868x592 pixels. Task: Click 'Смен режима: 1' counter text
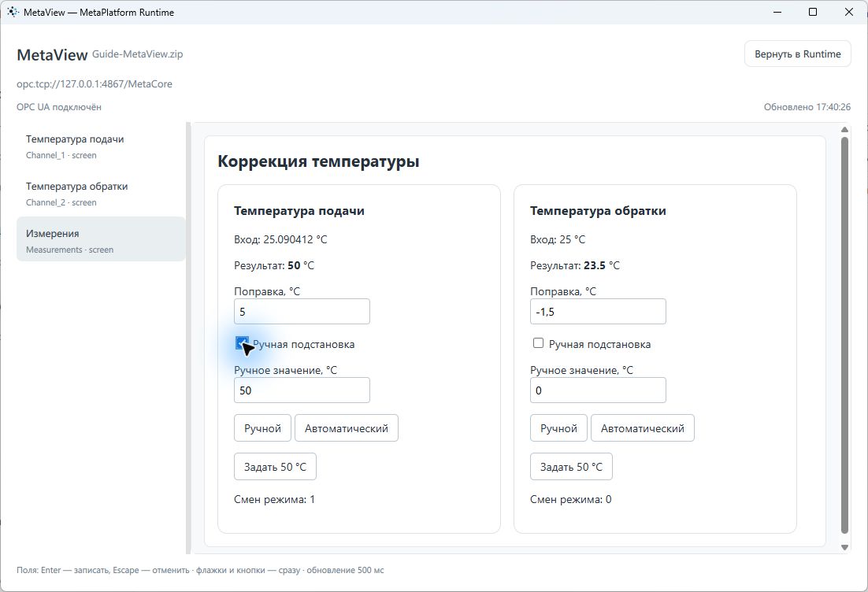(275, 500)
